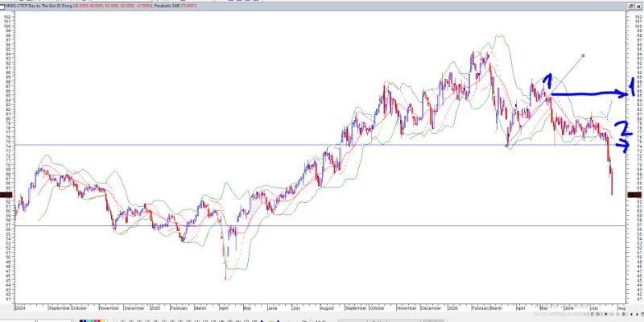Click the trendline end handle above April 2026
The height and width of the screenshot is (322, 644).
[x=583, y=56]
